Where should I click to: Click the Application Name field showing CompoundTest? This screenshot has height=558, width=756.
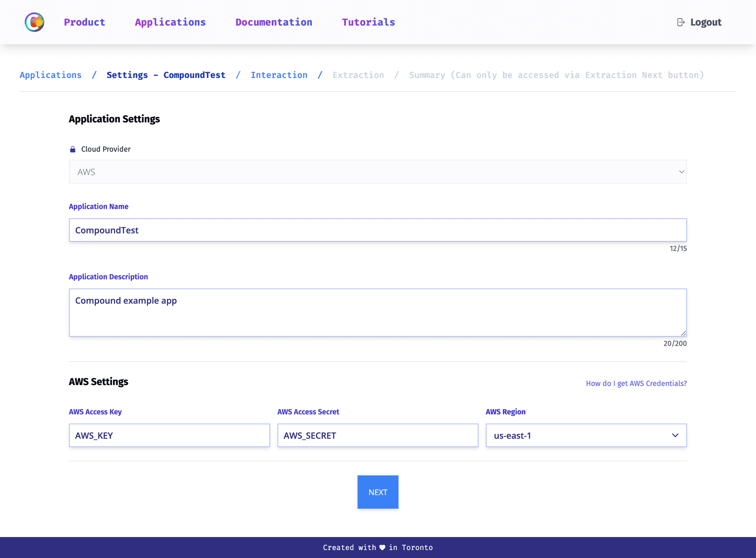pos(378,230)
